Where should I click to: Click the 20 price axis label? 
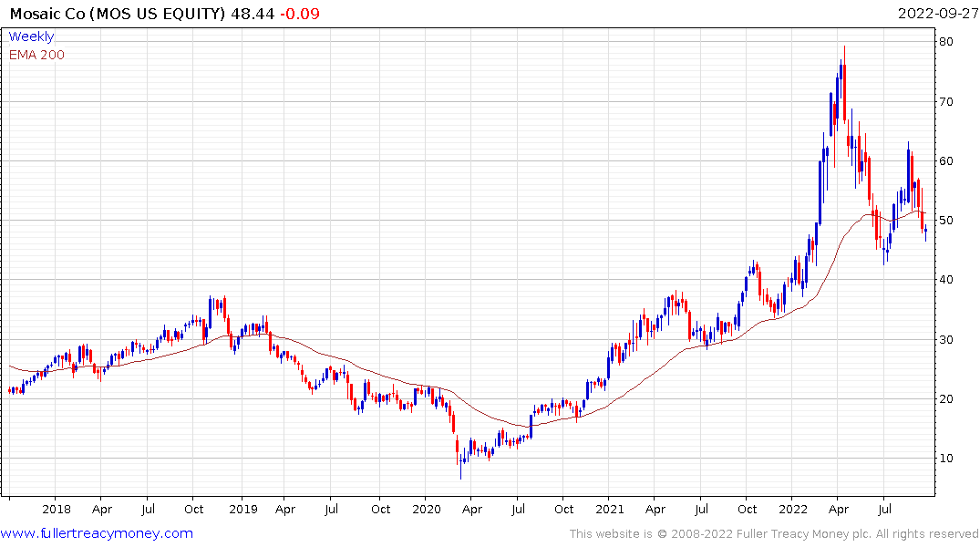(945, 398)
